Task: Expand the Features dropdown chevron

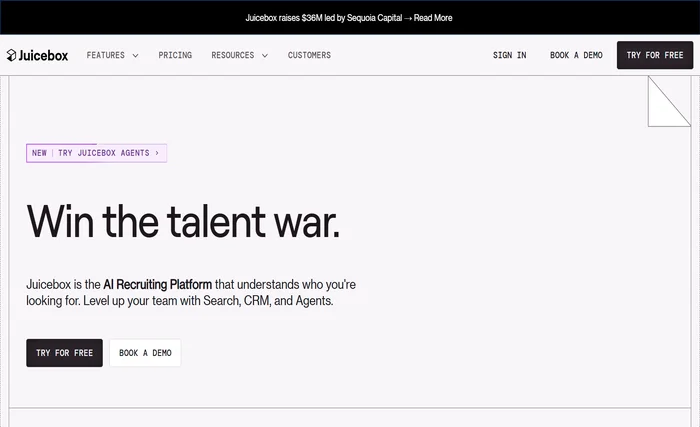Action: 135,56
